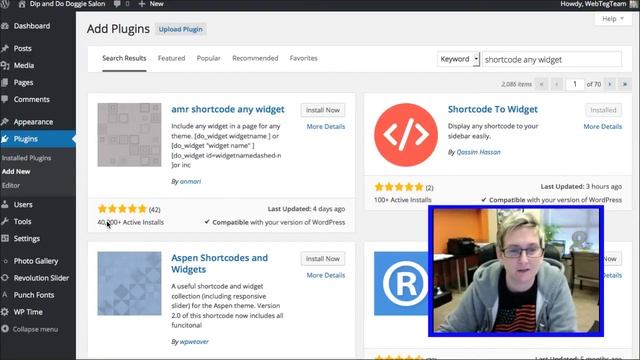This screenshot has width=640, height=360.
Task: Open Dashboard menu item
Action: [32, 26]
